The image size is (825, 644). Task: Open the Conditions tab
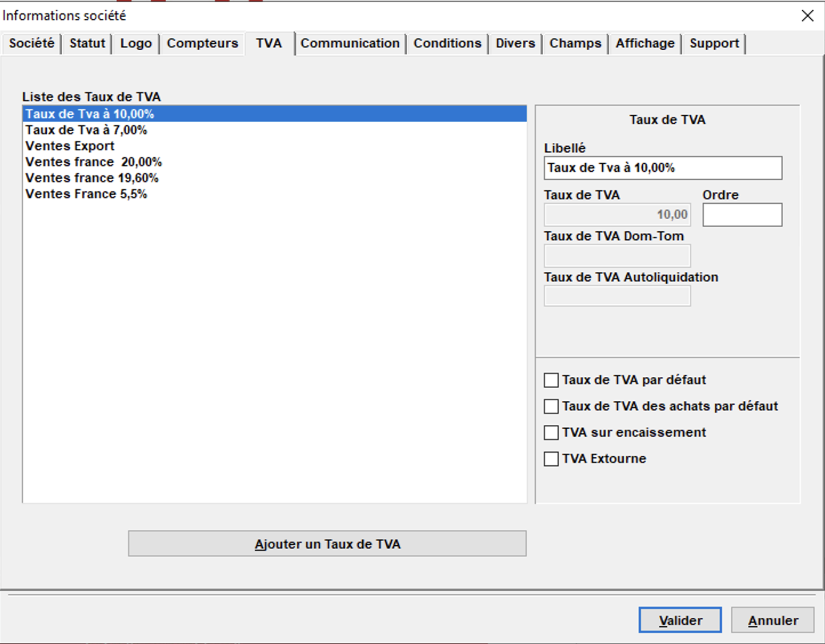click(x=447, y=43)
